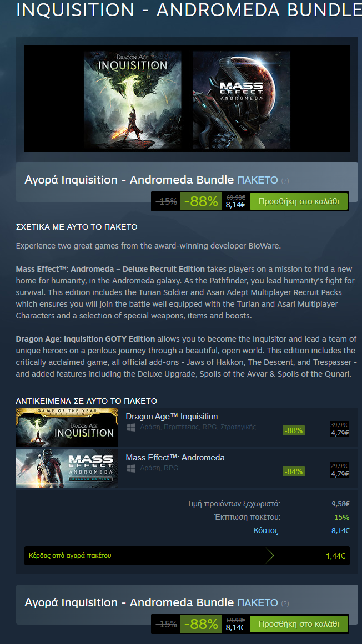The width and height of the screenshot is (362, 644).
Task: Click the top -88% discount badge
Action: pyautogui.click(x=201, y=201)
